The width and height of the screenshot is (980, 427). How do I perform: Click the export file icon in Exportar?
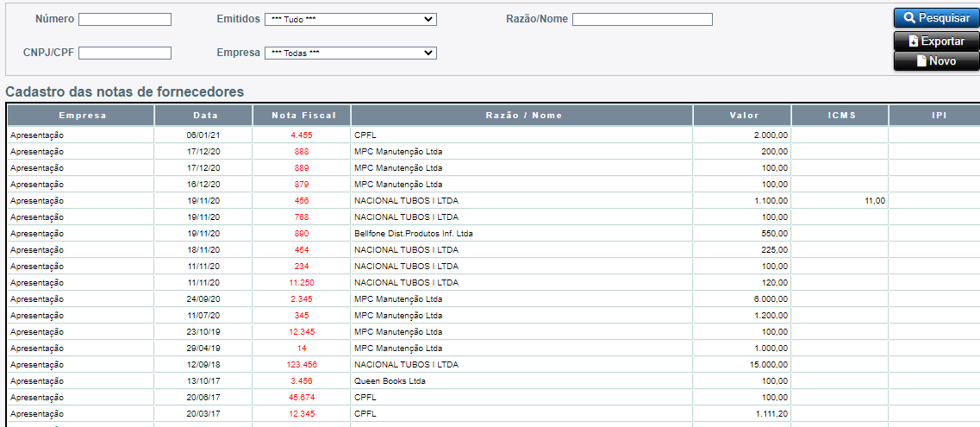click(913, 41)
